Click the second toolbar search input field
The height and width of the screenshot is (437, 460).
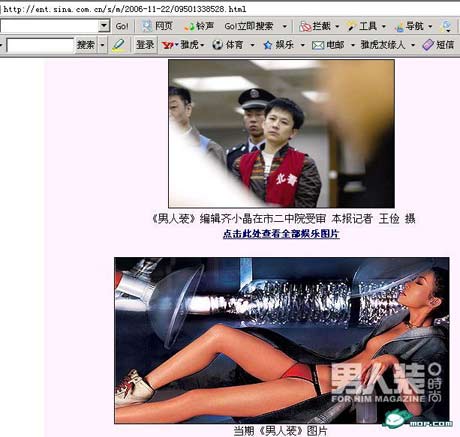click(x=40, y=45)
